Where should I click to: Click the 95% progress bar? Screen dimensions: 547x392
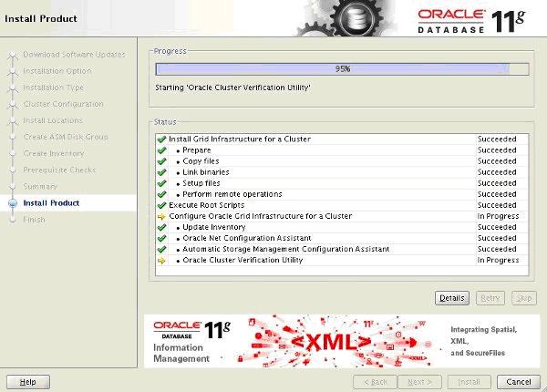coord(342,69)
